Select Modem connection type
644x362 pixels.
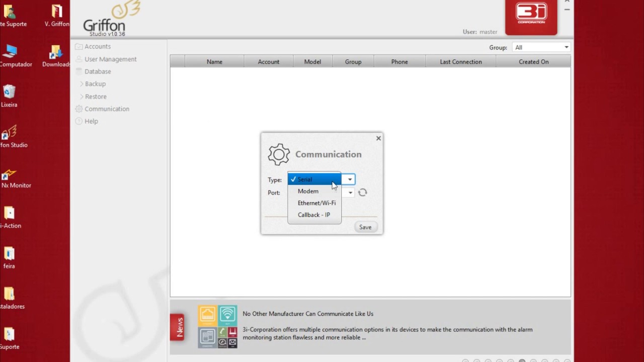pos(314,191)
